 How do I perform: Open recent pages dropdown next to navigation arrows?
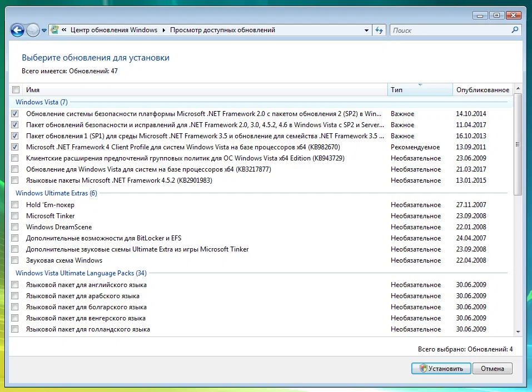pos(44,31)
